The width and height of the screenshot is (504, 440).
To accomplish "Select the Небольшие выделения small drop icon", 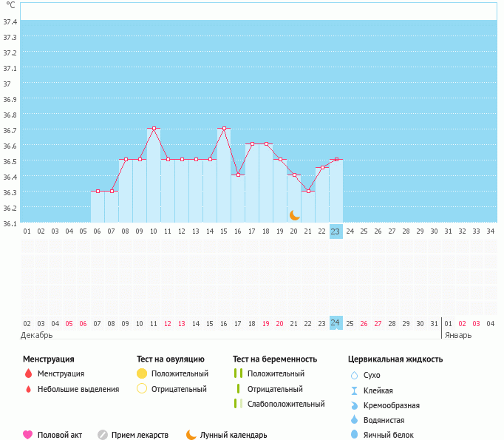I will tap(28, 389).
